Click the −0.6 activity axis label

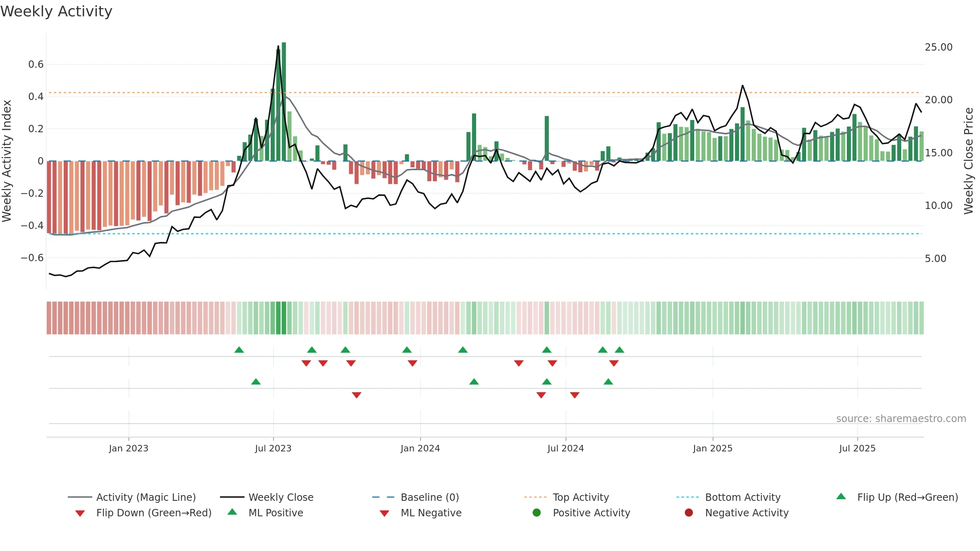(32, 258)
